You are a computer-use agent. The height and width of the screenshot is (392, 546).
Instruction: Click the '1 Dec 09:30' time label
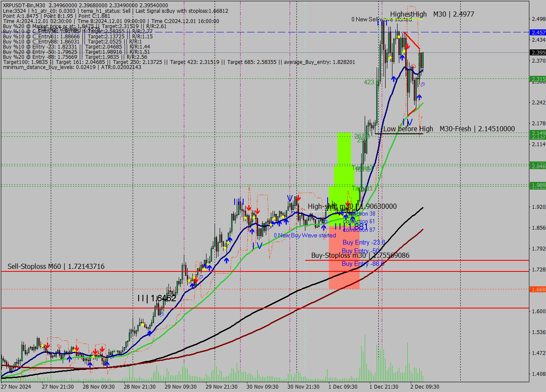point(343,387)
